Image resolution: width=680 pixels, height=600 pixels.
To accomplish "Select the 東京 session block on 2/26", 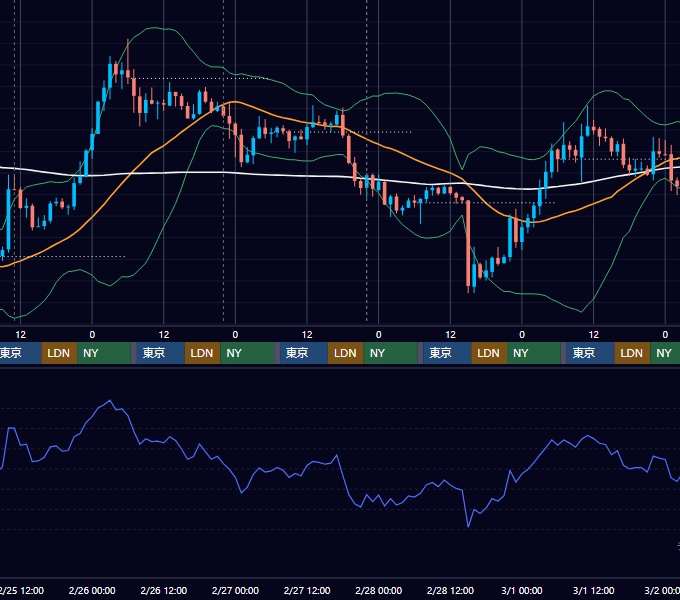I will 160,353.
